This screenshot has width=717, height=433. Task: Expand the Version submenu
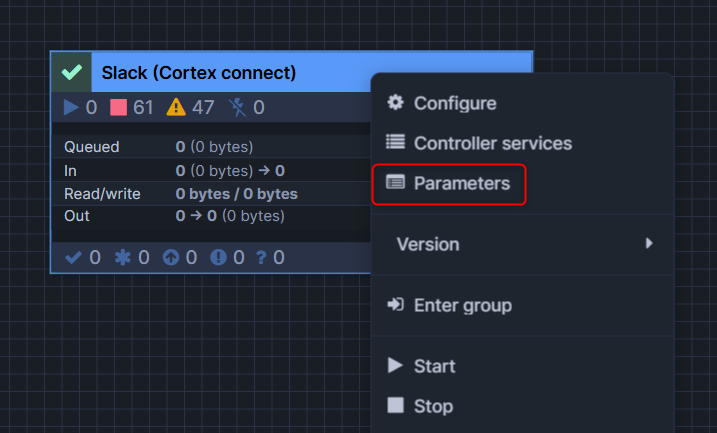point(428,244)
